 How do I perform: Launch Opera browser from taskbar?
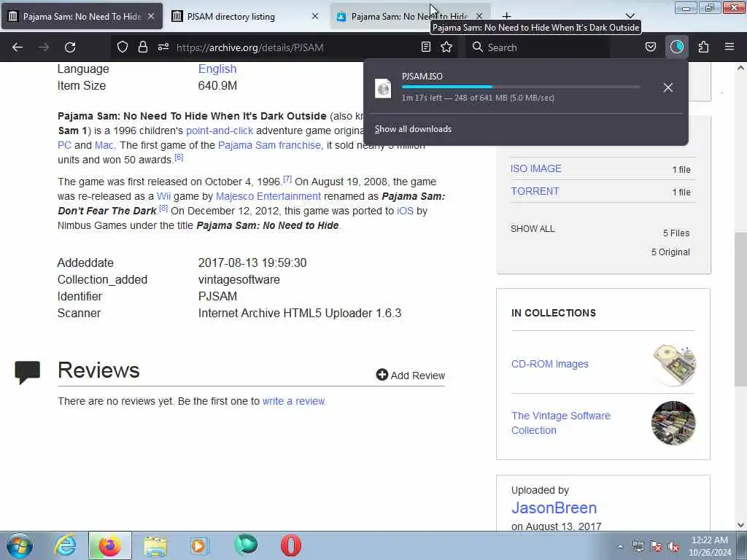tap(290, 545)
